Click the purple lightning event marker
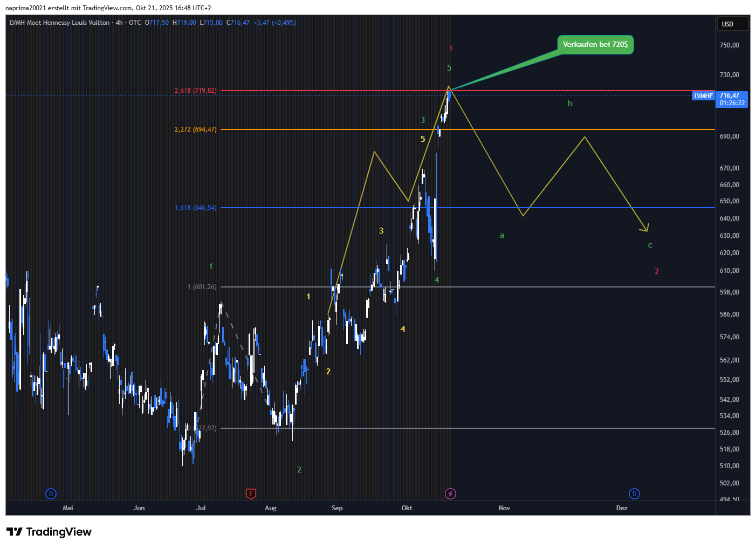This screenshot has width=756, height=548. pyautogui.click(x=450, y=494)
